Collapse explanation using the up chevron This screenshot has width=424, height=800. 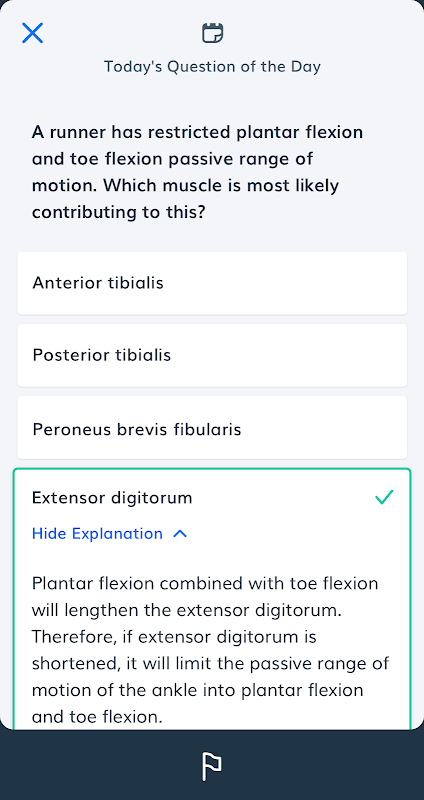point(180,534)
